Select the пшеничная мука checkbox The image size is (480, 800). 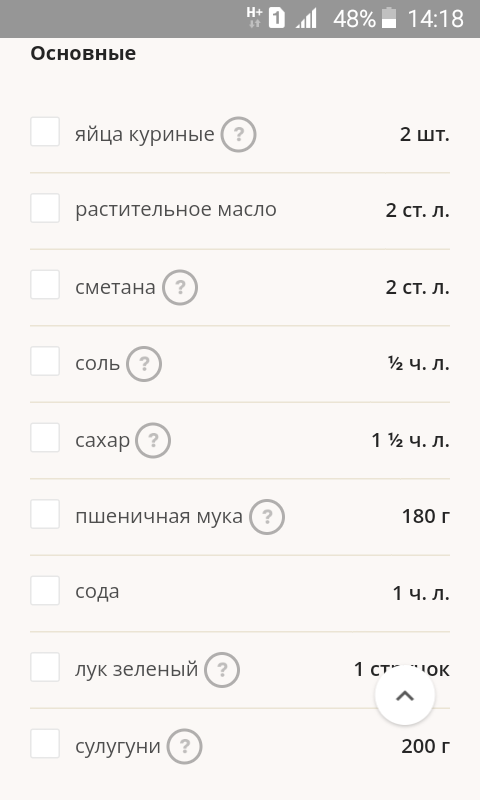tap(45, 514)
